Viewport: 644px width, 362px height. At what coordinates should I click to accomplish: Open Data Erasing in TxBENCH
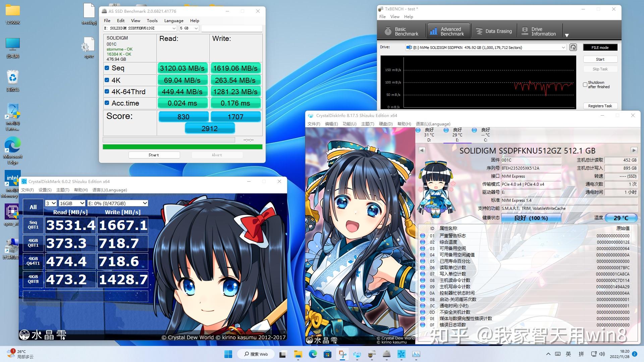point(494,31)
